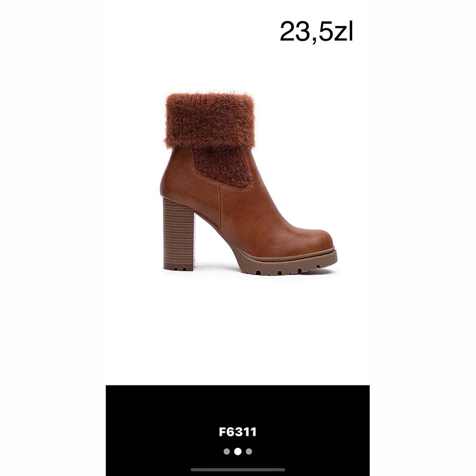Viewport: 476px width, 476px height.
Task: Go to the first gallery page dot
Action: [226, 452]
